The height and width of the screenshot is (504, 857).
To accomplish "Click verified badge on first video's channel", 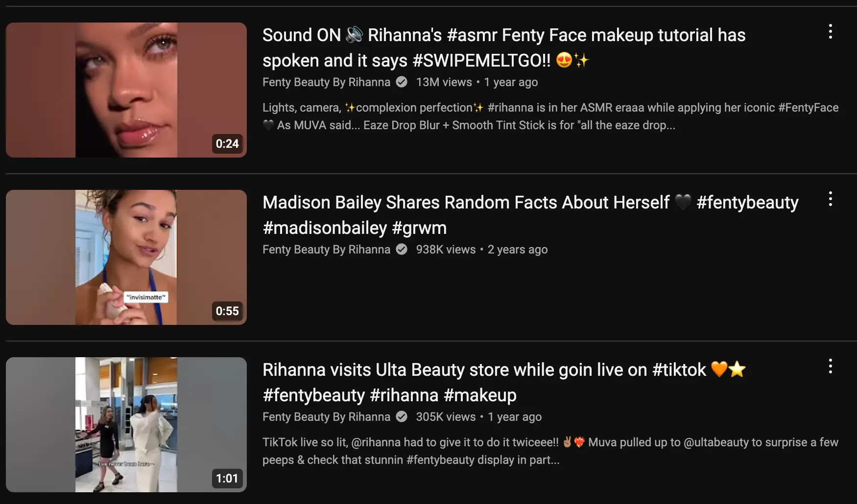I will pyautogui.click(x=402, y=82).
